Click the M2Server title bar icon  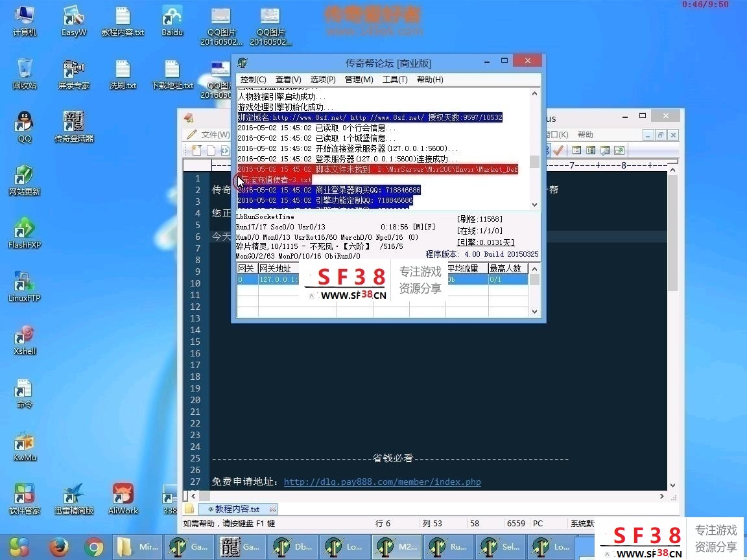pyautogui.click(x=243, y=63)
